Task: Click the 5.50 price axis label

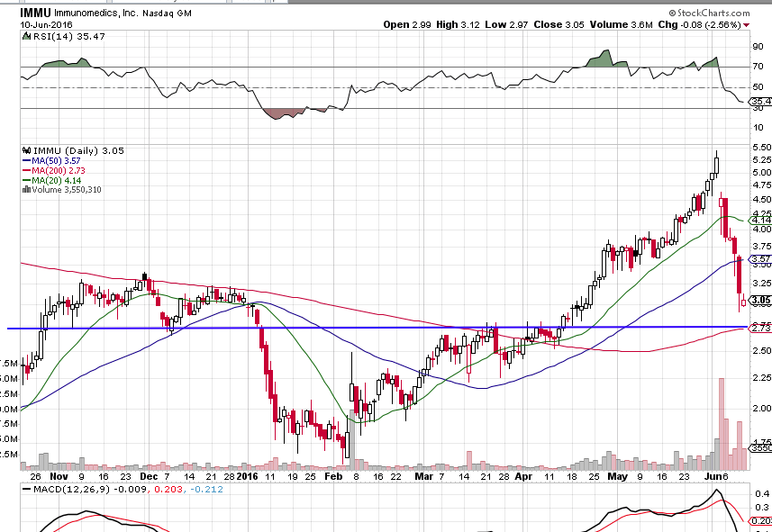Action: pyautogui.click(x=762, y=147)
